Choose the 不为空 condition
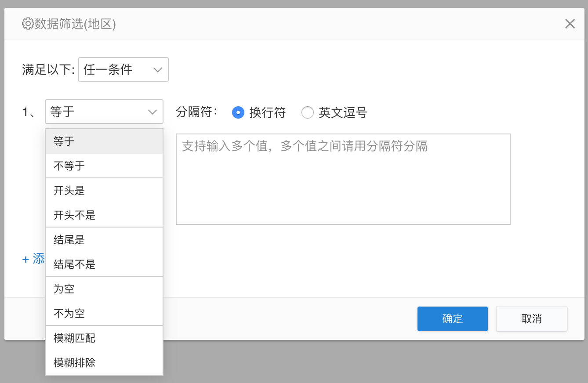This screenshot has width=588, height=383. coord(104,314)
